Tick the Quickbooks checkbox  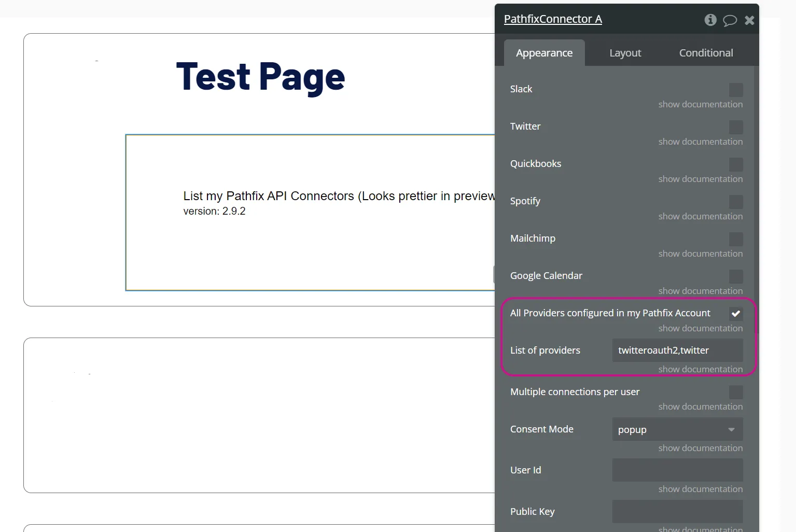point(736,164)
